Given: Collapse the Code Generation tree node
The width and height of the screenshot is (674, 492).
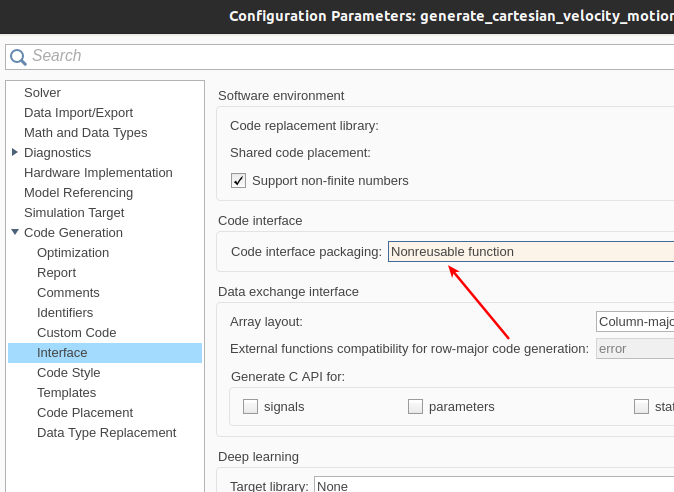Looking at the screenshot, I should pos(14,232).
